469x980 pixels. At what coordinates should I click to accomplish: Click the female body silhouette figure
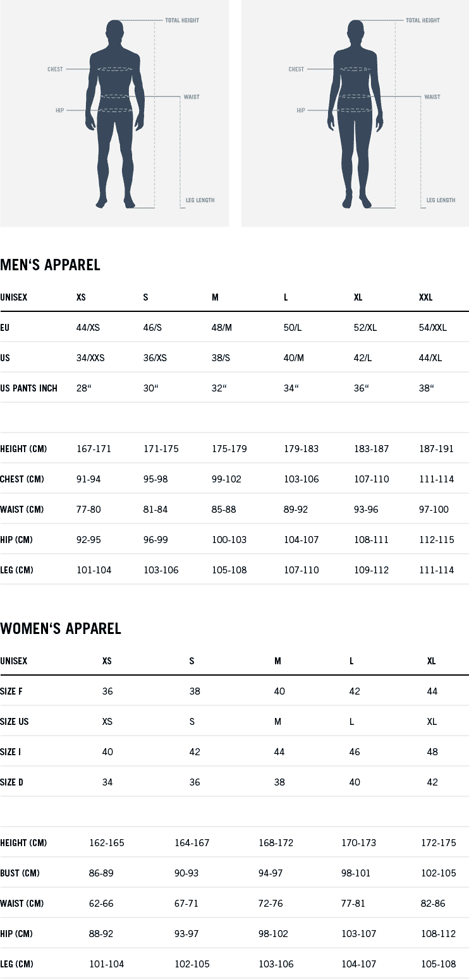click(x=355, y=114)
